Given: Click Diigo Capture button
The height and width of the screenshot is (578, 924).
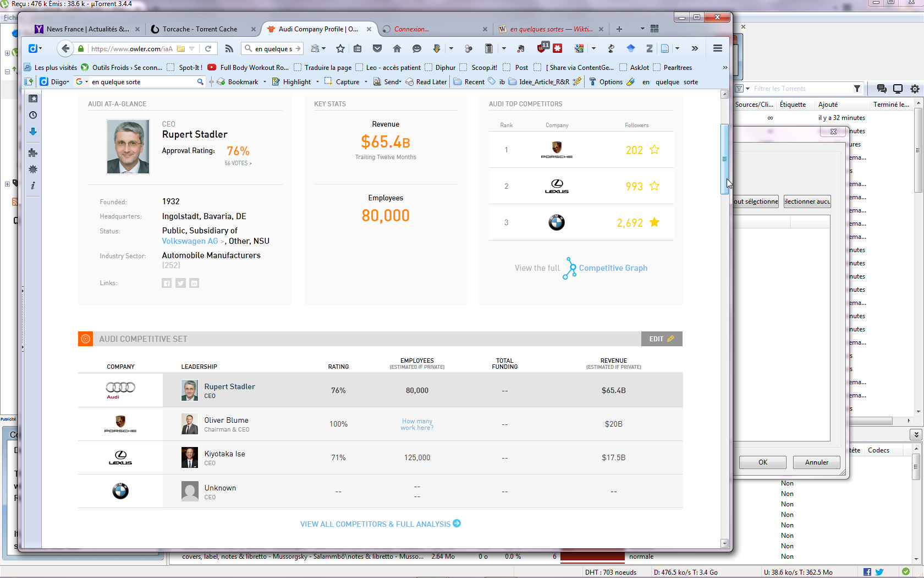Looking at the screenshot, I should tap(342, 81).
